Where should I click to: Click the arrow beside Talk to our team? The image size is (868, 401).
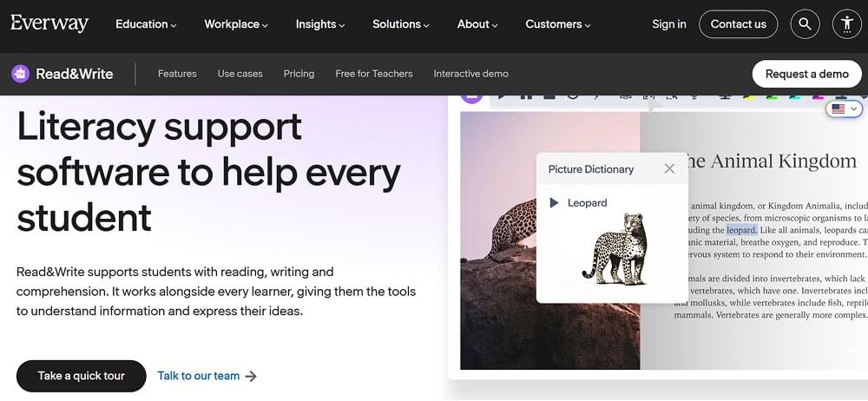(x=251, y=376)
